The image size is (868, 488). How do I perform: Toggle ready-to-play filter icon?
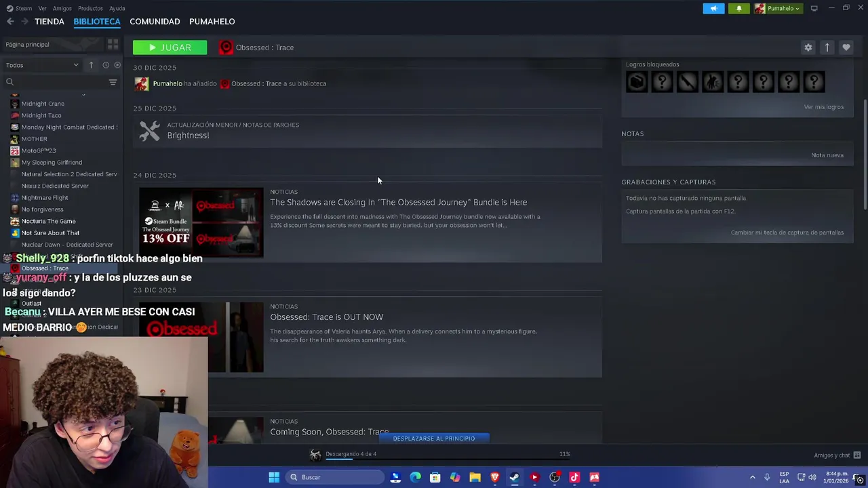click(117, 65)
